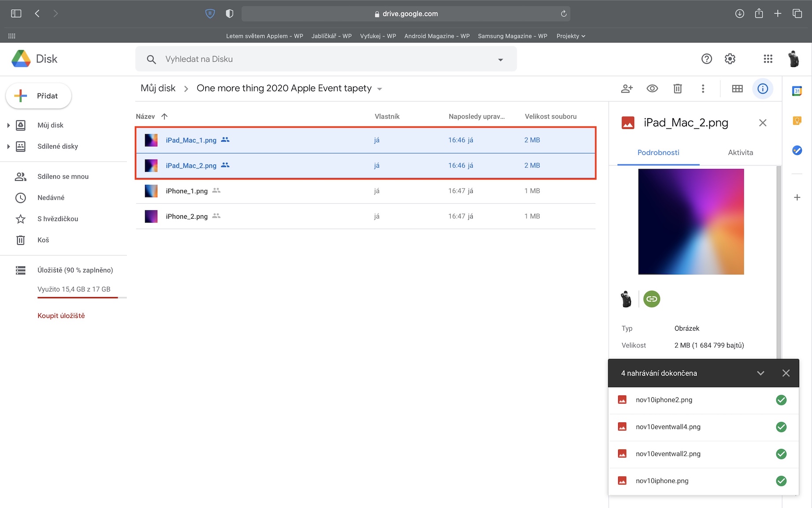This screenshot has width=812, height=508.
Task: Switch to grid layout view
Action: click(x=737, y=89)
